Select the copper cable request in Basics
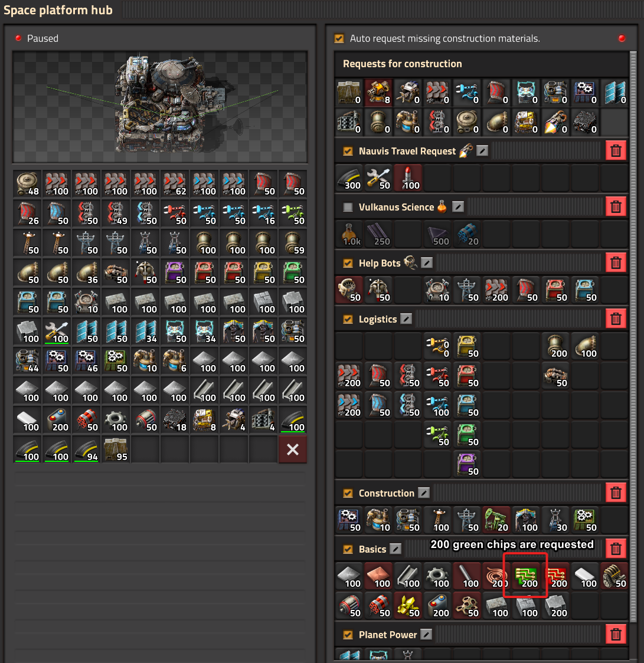Screen dimensions: 644x663 [x=496, y=575]
